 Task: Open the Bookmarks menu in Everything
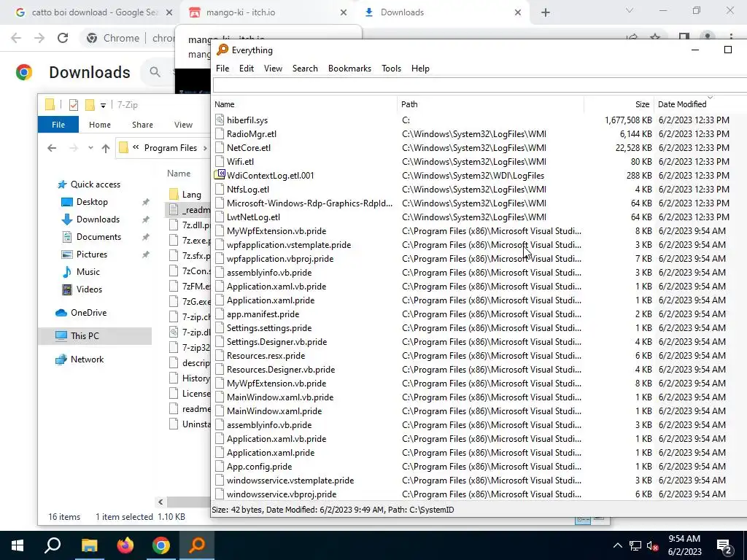point(349,68)
